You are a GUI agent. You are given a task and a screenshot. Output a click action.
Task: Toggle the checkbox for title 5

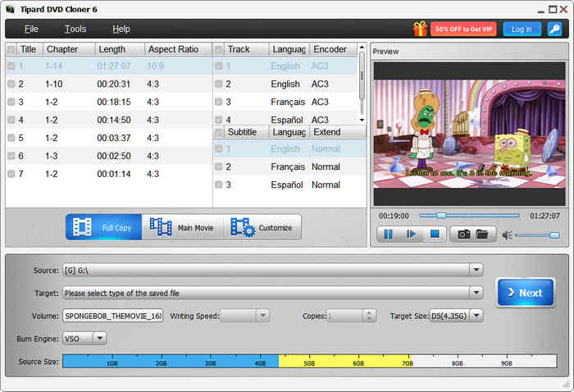click(11, 138)
